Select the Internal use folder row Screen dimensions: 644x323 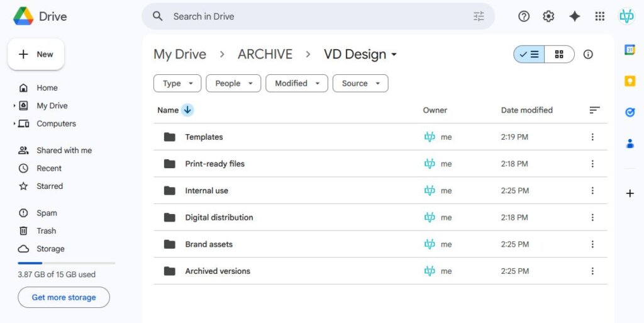coord(380,191)
